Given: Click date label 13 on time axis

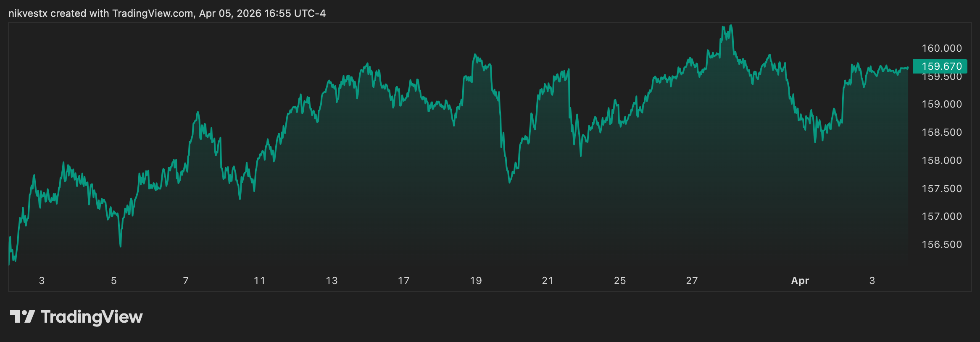Looking at the screenshot, I should point(332,281).
